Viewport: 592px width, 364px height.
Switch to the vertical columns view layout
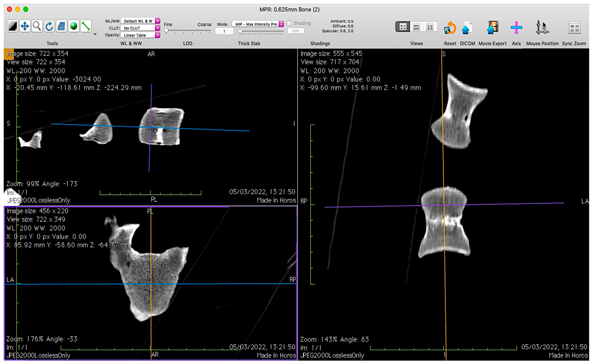tap(430, 27)
